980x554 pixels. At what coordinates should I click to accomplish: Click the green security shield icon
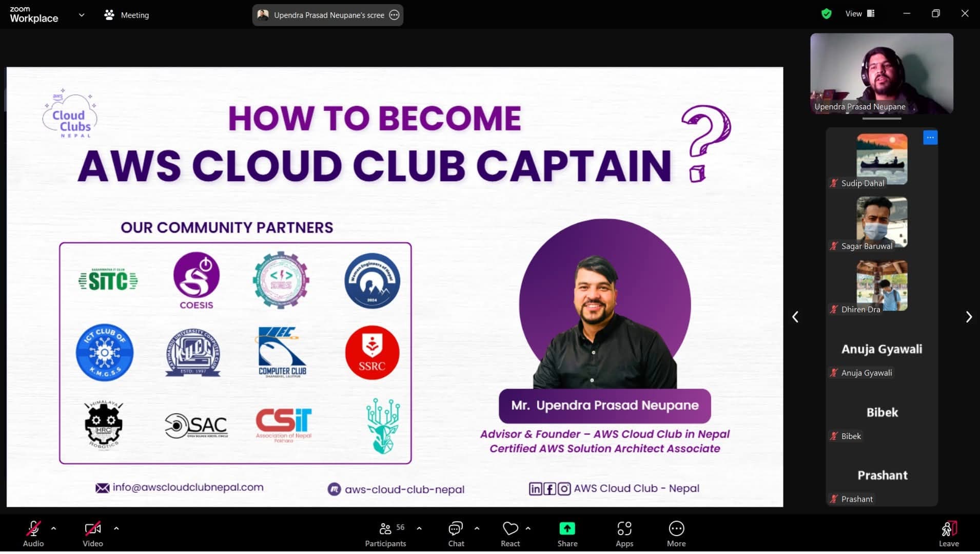pyautogui.click(x=826, y=13)
